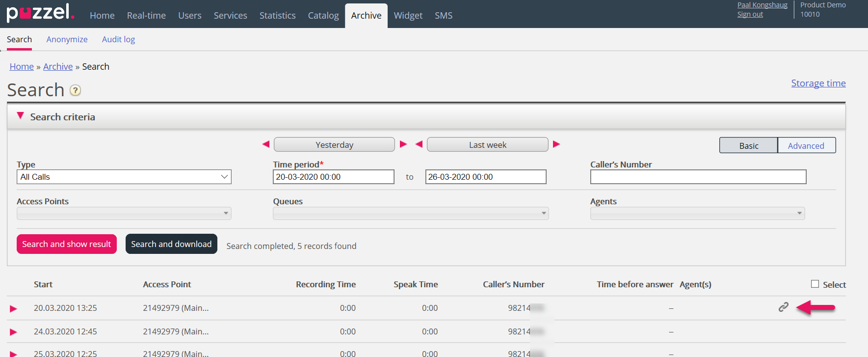Click the left arrow before Last week
The height and width of the screenshot is (357, 868).
pos(419,144)
